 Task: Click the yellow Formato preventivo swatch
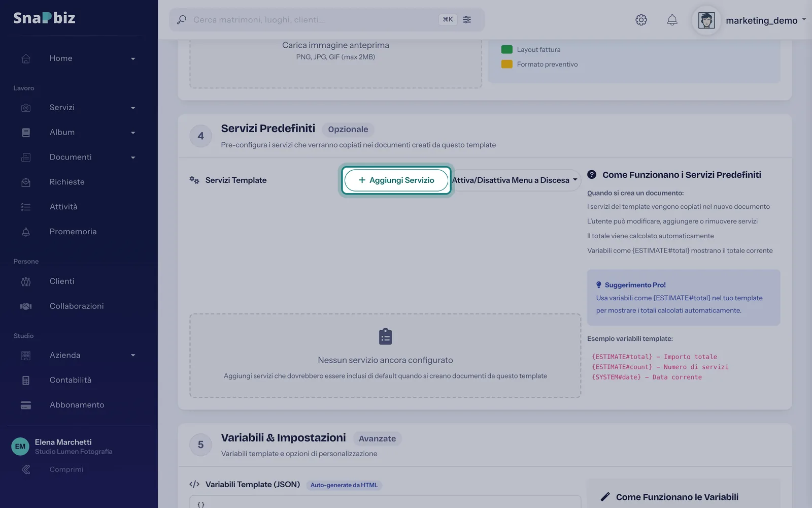click(506, 65)
